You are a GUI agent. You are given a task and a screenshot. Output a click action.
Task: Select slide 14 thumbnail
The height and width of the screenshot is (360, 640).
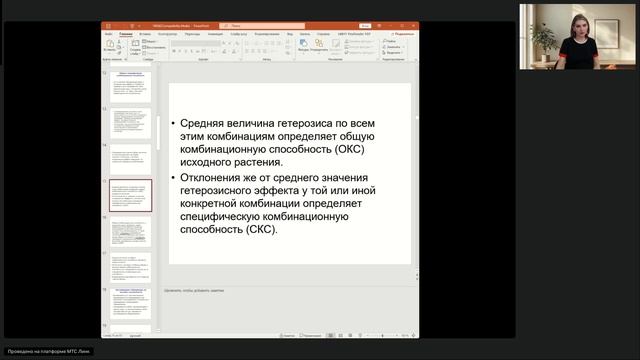[x=131, y=159]
